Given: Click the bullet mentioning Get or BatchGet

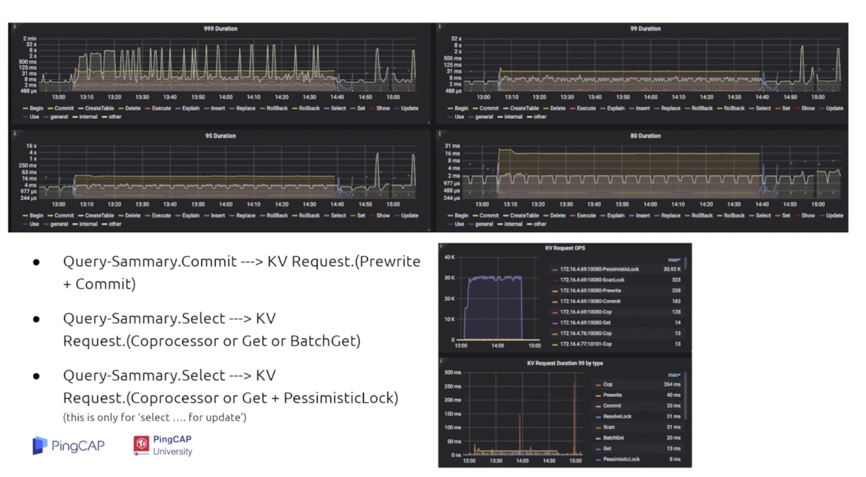Looking at the screenshot, I should [x=212, y=330].
